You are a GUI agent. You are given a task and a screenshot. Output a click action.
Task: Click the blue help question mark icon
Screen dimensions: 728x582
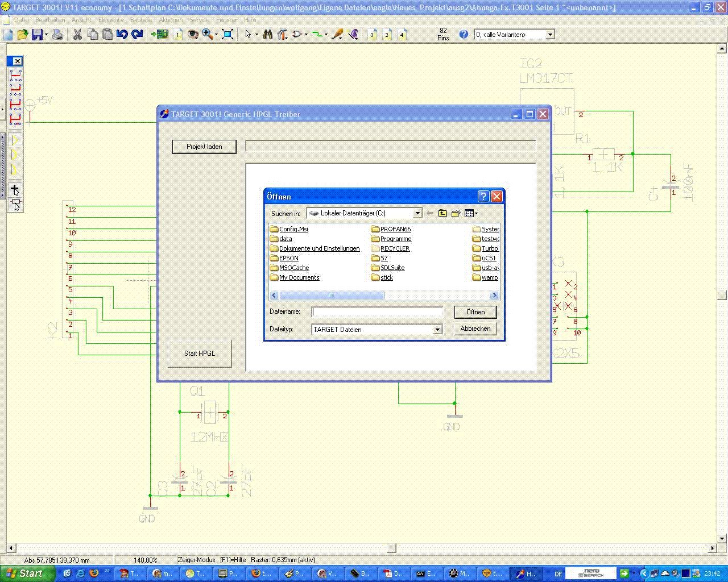[464, 35]
